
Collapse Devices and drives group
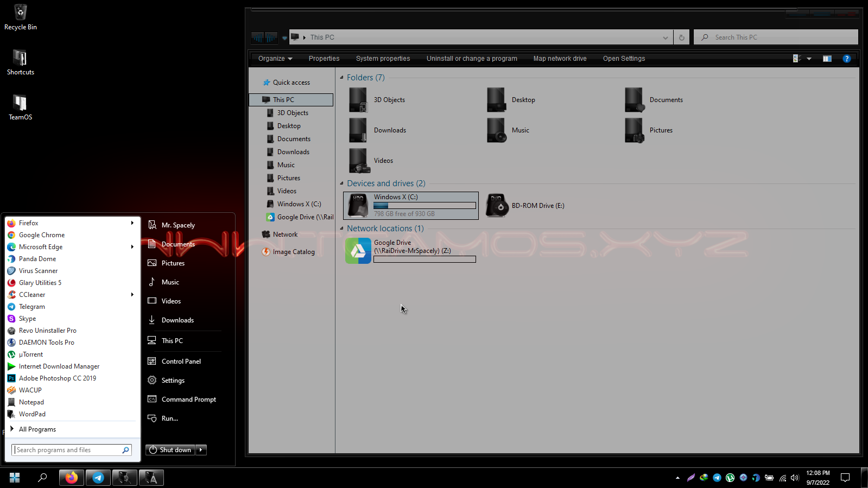tap(341, 183)
